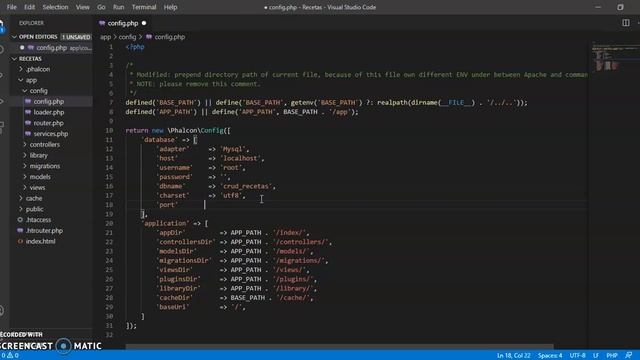Click the 'port' key on line 18
This screenshot has width=640, height=360.
tap(167, 205)
